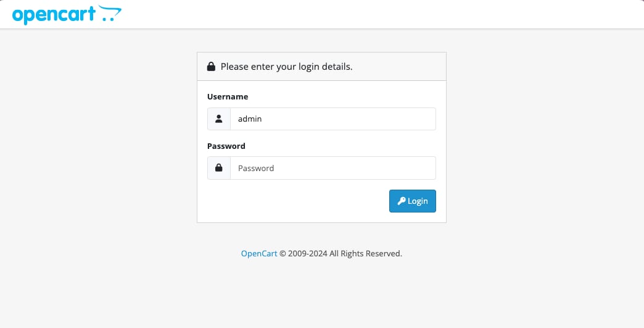Click the white top header bar

pos(370,14)
